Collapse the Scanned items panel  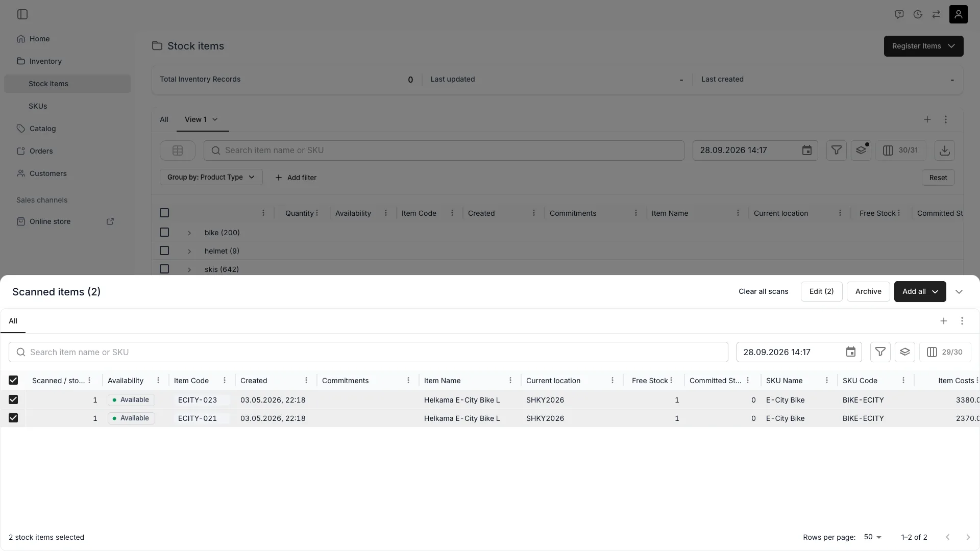pyautogui.click(x=959, y=292)
